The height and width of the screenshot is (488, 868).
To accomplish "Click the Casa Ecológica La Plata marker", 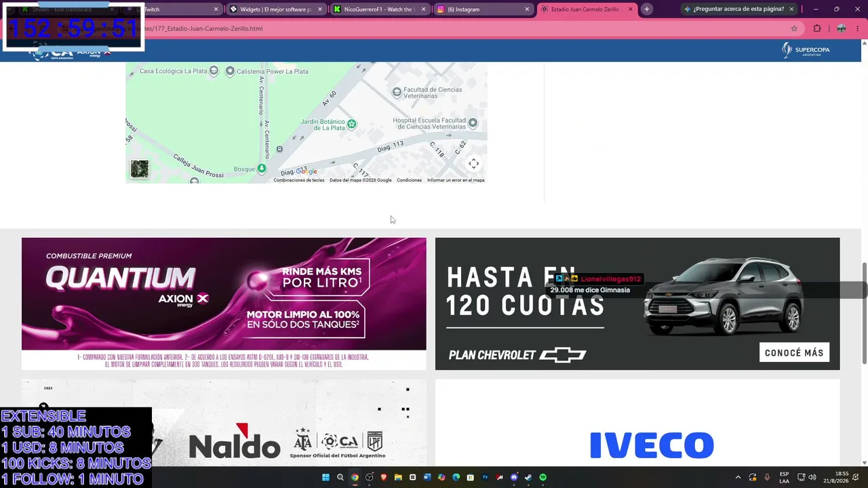I will 214,71.
